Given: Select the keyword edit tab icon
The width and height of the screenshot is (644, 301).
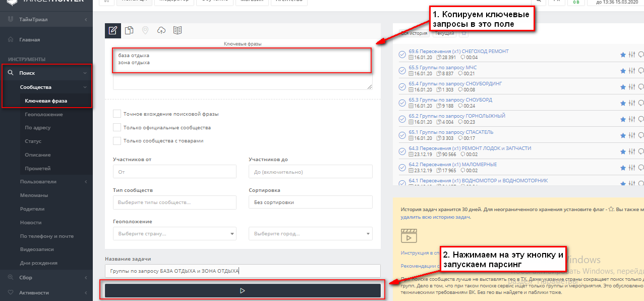Looking at the screenshot, I should 113,30.
